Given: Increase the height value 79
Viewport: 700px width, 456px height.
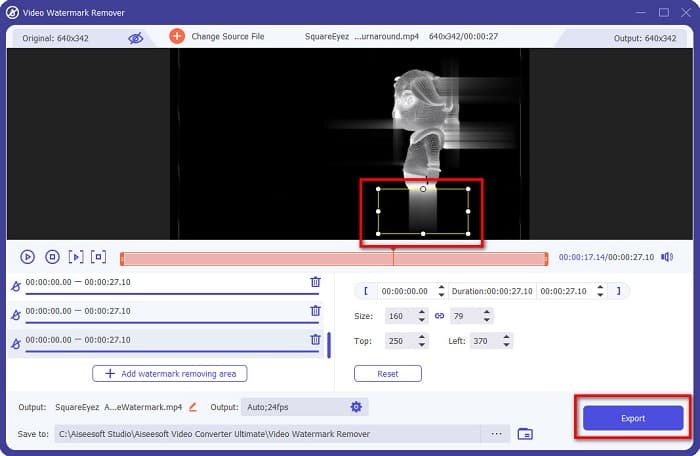Looking at the screenshot, I should 487,312.
